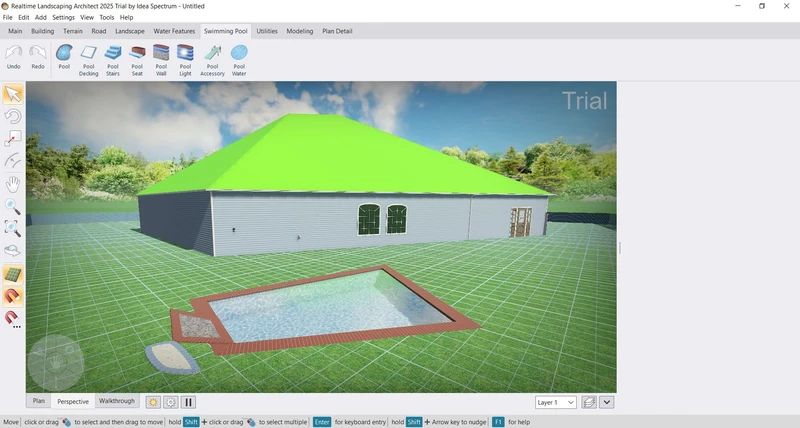Select the Pool Wall tool
This screenshot has width=800, height=428.
point(161,60)
